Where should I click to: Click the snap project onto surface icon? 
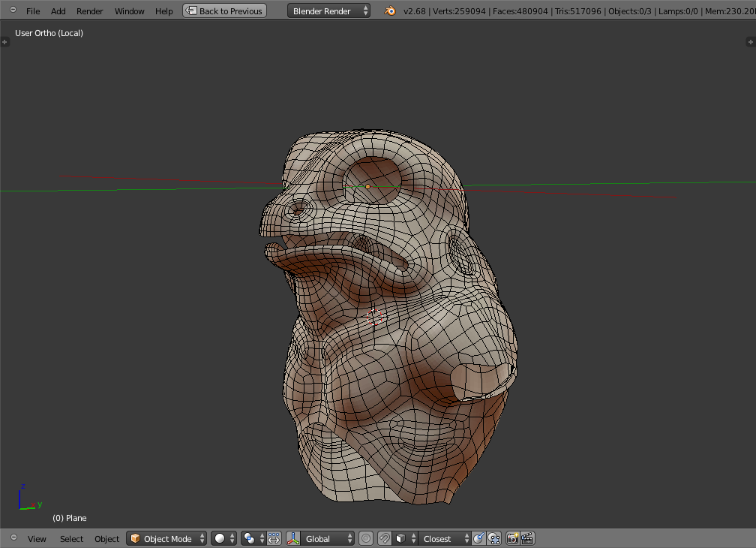[493, 538]
